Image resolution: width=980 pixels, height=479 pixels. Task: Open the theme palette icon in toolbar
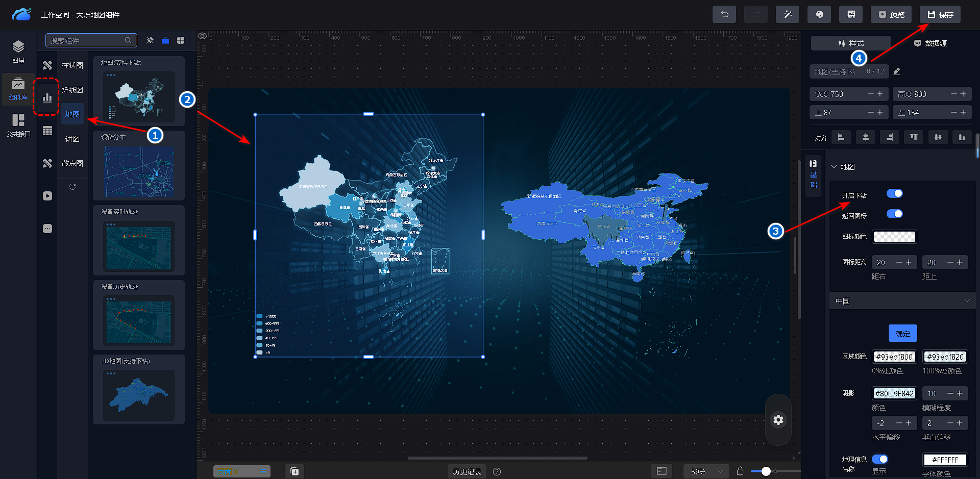[x=819, y=15]
